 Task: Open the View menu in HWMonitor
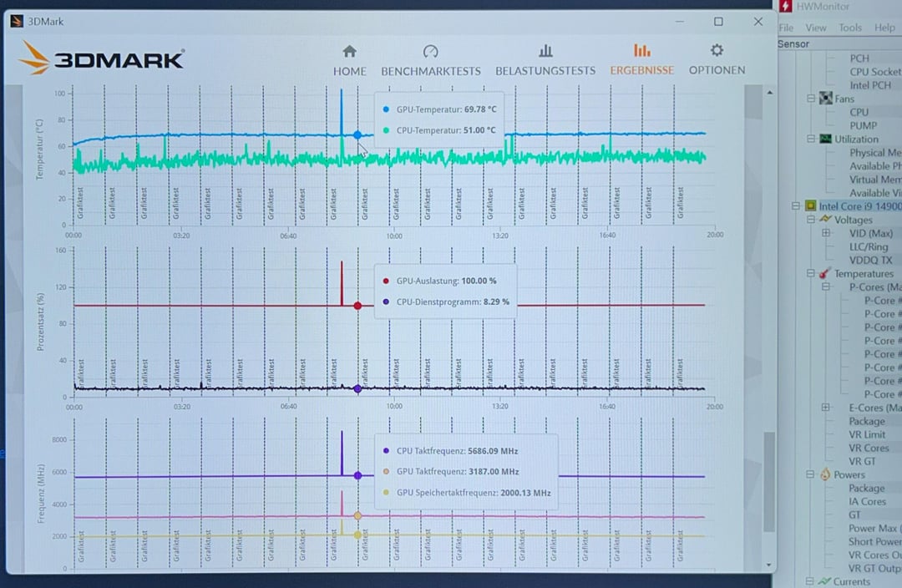(x=816, y=28)
